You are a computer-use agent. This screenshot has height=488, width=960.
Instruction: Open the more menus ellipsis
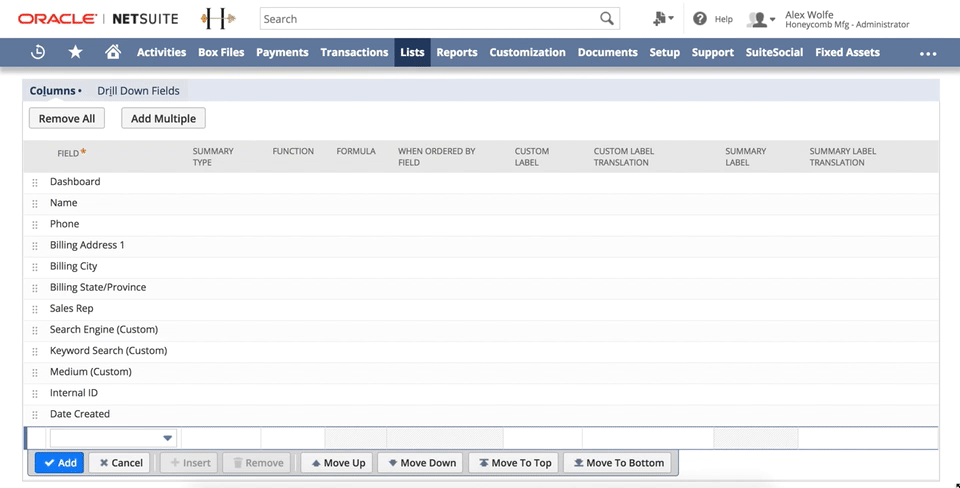927,53
